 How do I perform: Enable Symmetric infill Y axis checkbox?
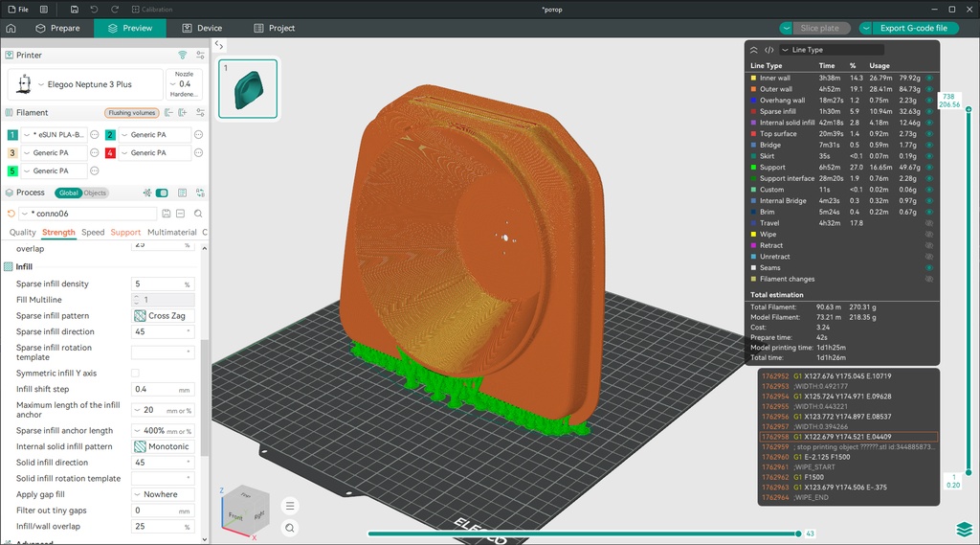135,373
